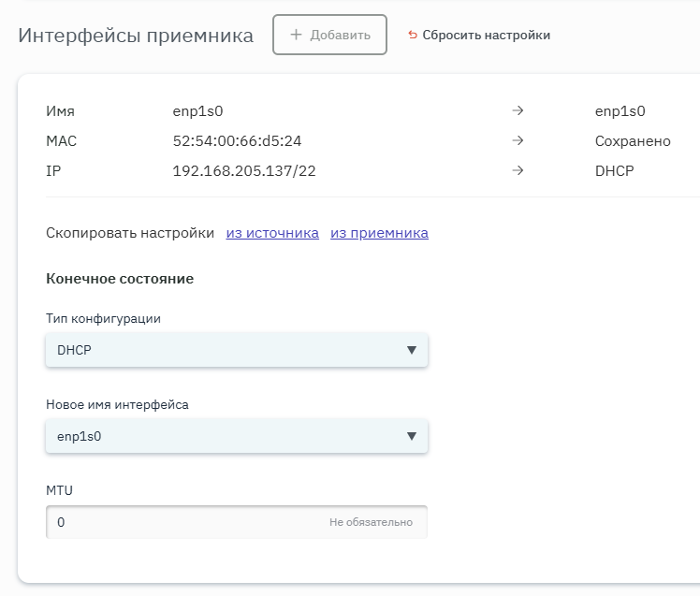700x596 pixels.
Task: Click the Сбросить настройки text
Action: [x=486, y=36]
